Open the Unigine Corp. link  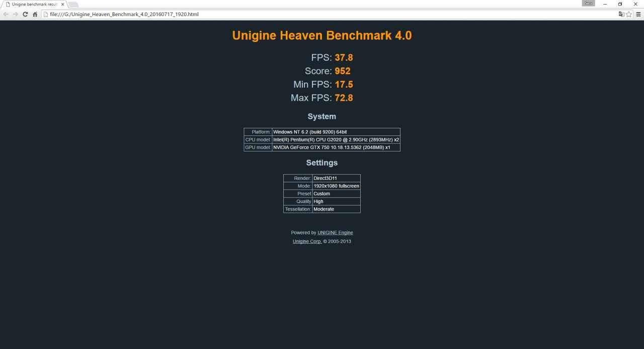coord(307,241)
